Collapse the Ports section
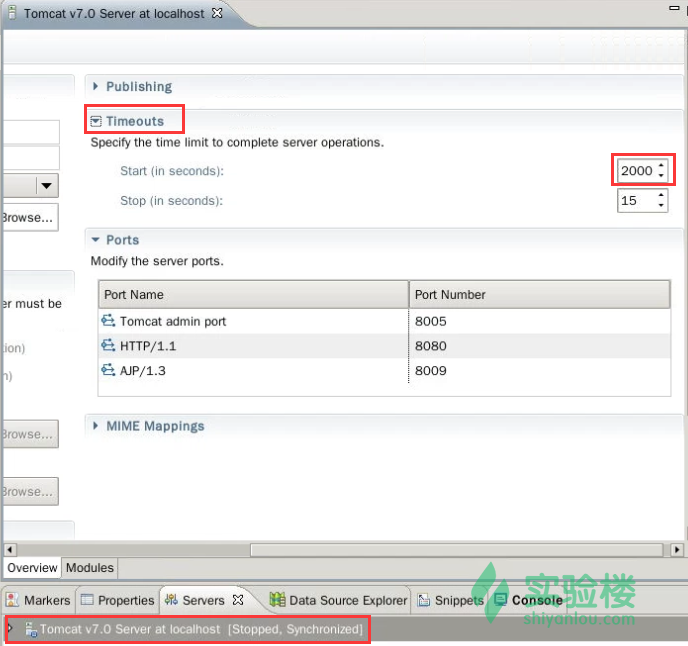 pos(96,240)
